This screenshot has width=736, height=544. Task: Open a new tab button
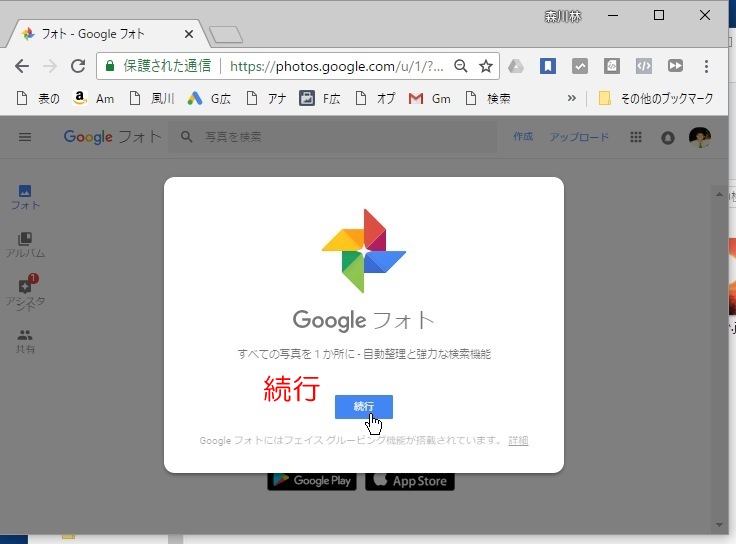click(226, 35)
